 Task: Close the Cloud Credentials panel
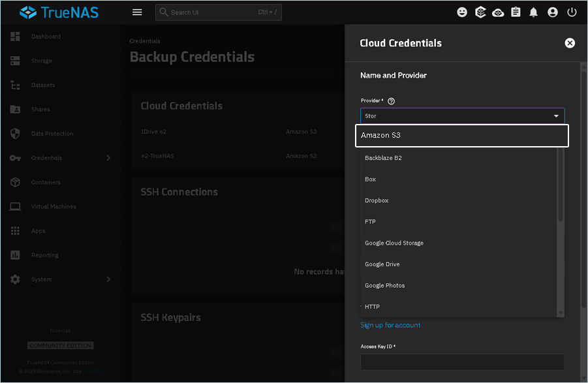tap(570, 43)
